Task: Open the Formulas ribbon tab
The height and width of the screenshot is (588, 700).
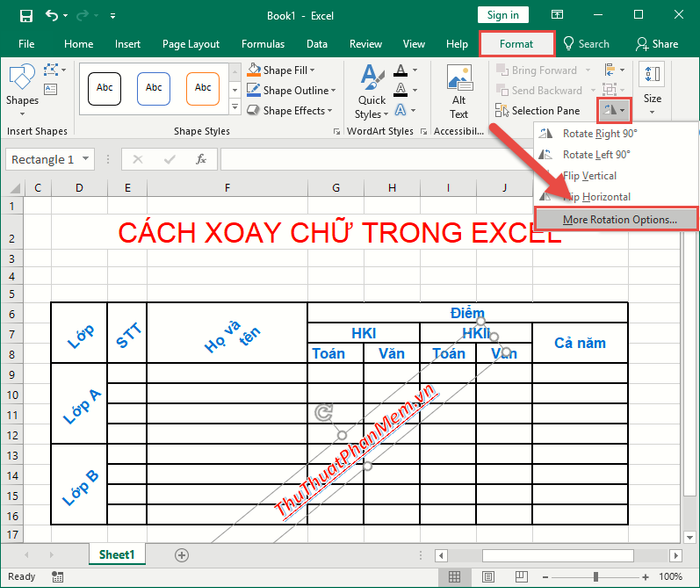Action: (262, 44)
